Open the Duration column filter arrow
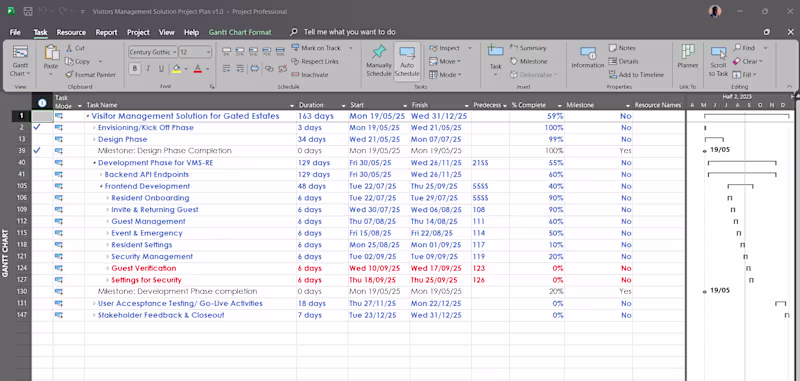 (x=343, y=105)
